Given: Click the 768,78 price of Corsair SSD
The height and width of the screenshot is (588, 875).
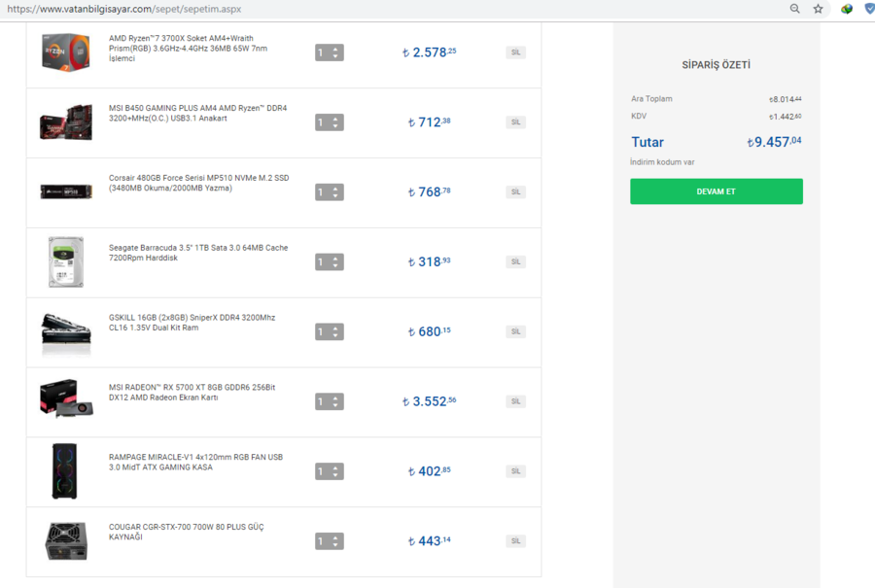Looking at the screenshot, I should (429, 191).
